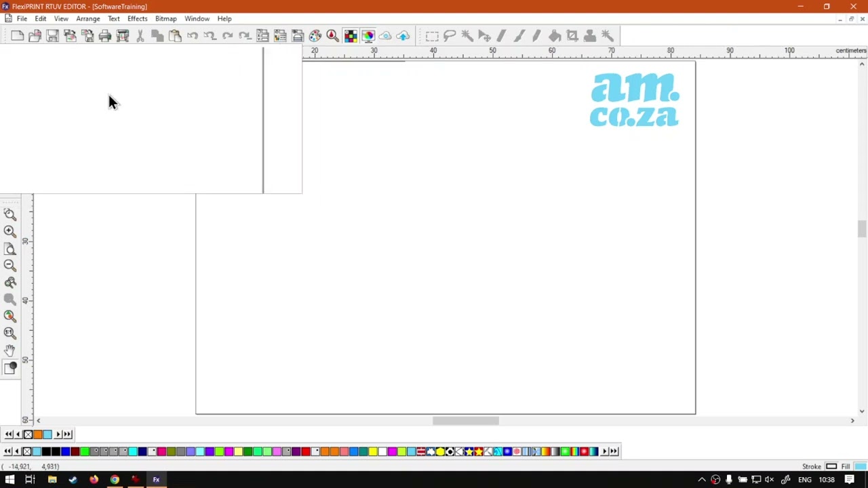Image resolution: width=868 pixels, height=488 pixels.
Task: Open the Windows Start menu
Action: pyautogui.click(x=9, y=480)
